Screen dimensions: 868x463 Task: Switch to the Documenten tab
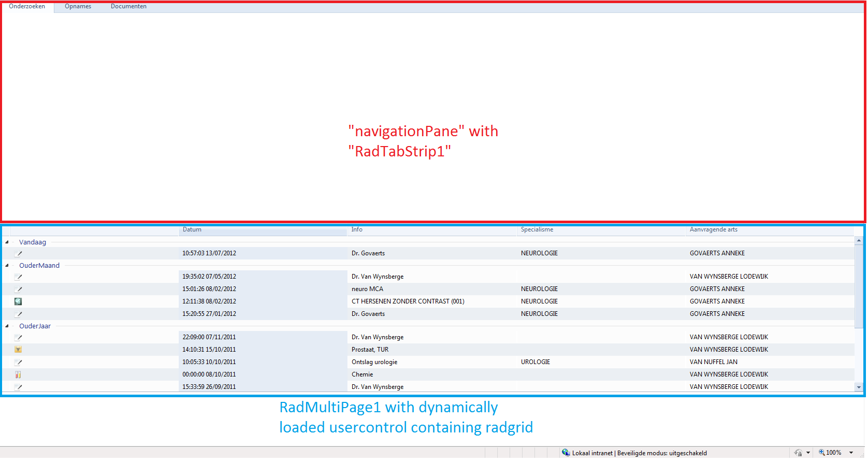coord(128,7)
